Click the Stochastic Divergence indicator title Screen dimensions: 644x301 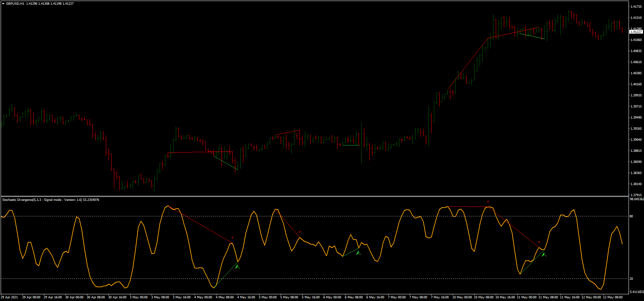click(50, 200)
